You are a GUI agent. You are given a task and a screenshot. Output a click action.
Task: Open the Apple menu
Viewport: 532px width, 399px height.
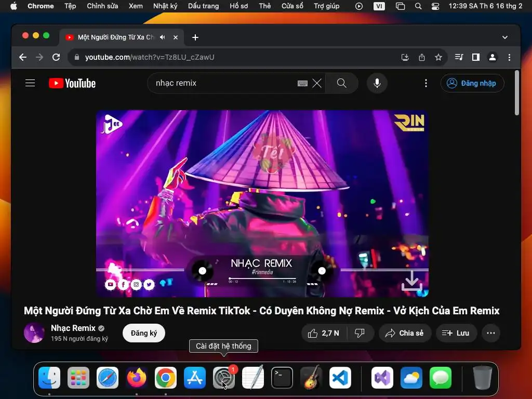(14, 6)
